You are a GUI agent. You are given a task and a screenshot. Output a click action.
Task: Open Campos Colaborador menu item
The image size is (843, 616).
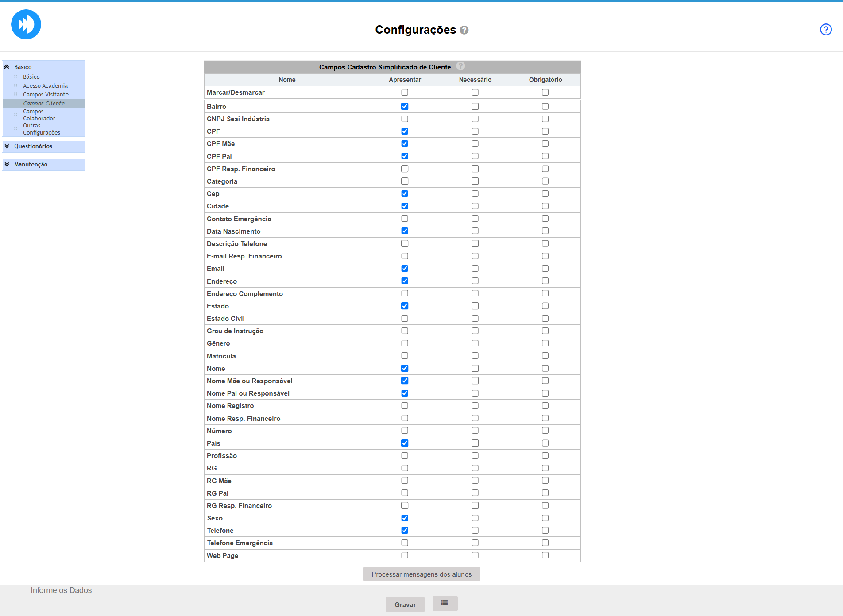(x=39, y=115)
